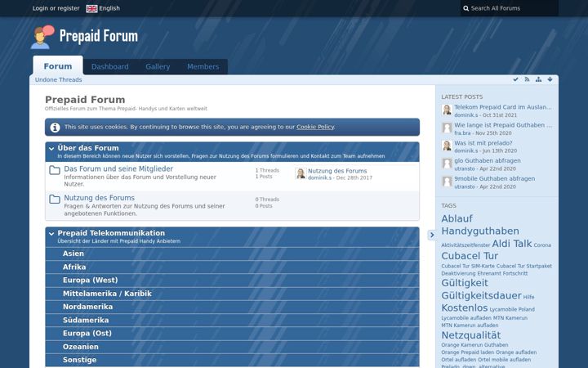Open the Europa (West) subforum
The width and height of the screenshot is (588, 368).
91,280
